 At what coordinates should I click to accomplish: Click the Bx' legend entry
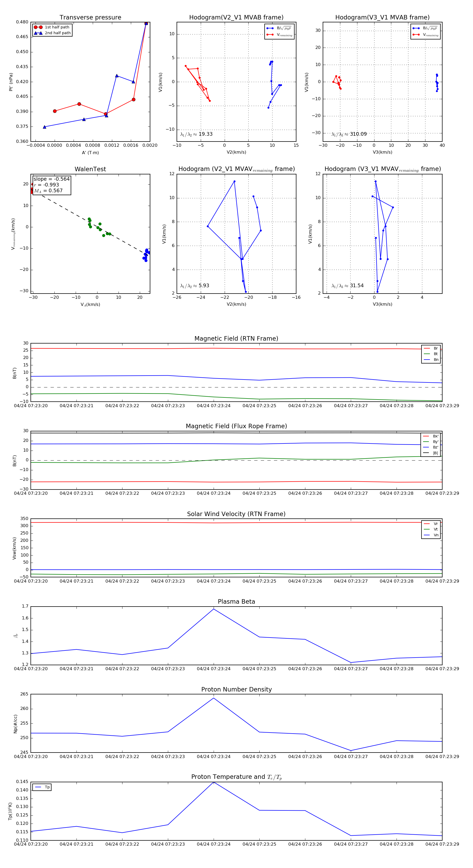click(431, 436)
